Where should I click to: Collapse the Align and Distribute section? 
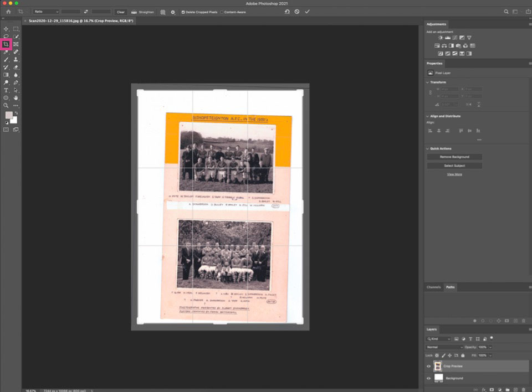tap(427, 116)
